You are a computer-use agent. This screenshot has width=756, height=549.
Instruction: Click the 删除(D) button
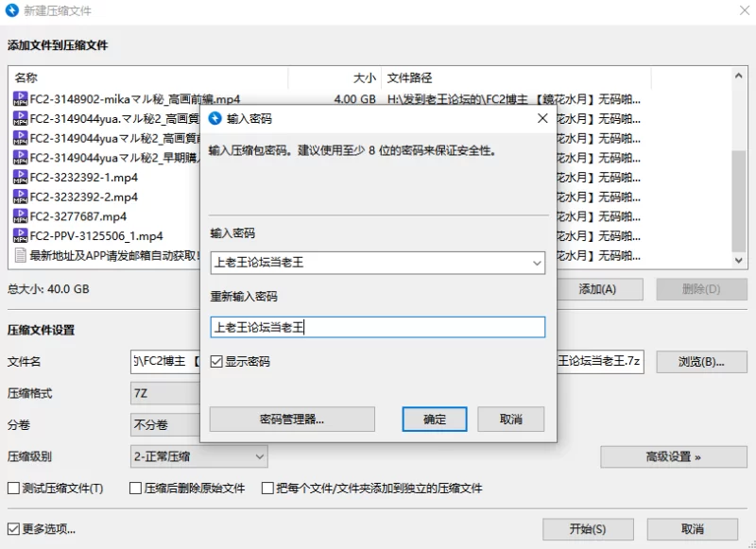click(701, 289)
